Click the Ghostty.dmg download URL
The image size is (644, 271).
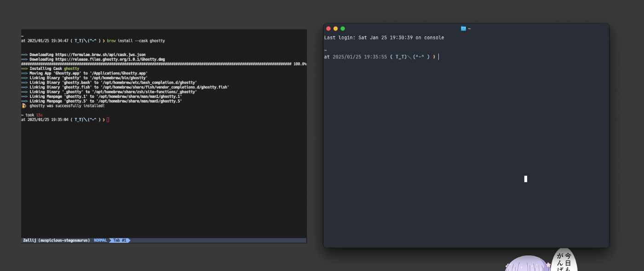tap(110, 59)
